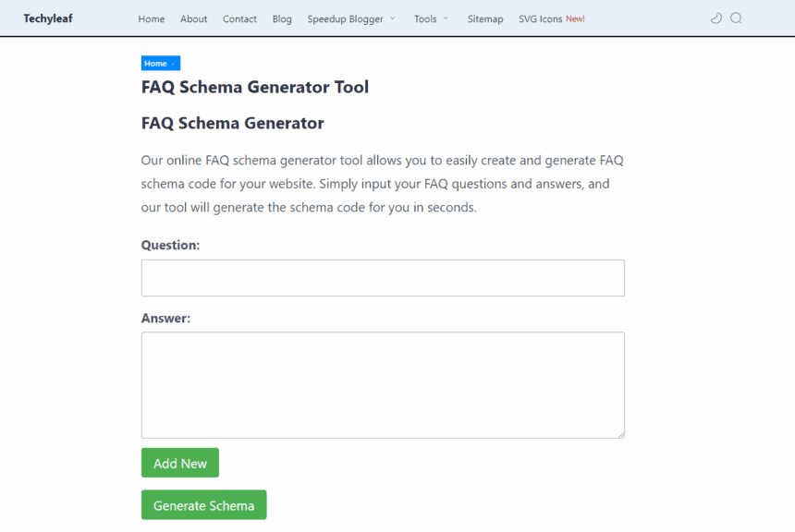This screenshot has width=795, height=532.
Task: Click the Answer textarea resize handle
Action: coord(621,433)
